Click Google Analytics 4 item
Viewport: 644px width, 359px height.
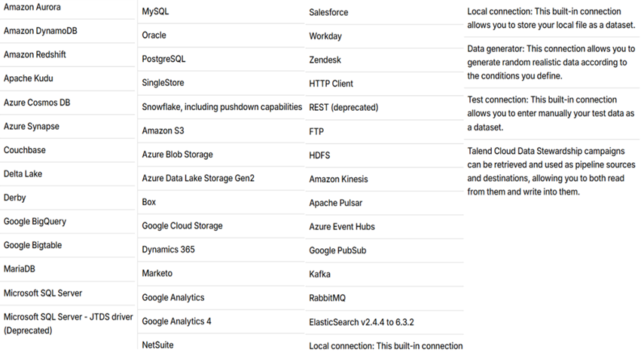tap(176, 321)
